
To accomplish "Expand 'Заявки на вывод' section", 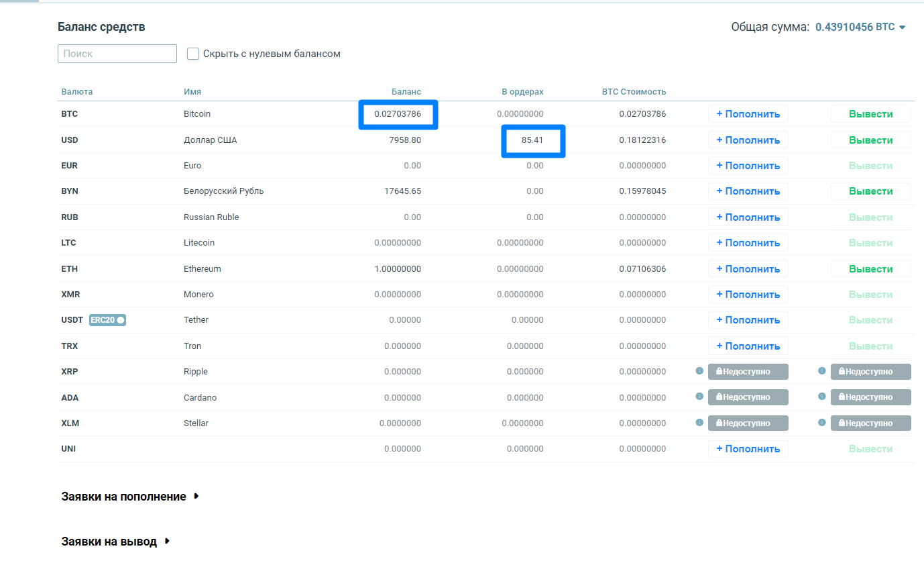I will point(116,542).
